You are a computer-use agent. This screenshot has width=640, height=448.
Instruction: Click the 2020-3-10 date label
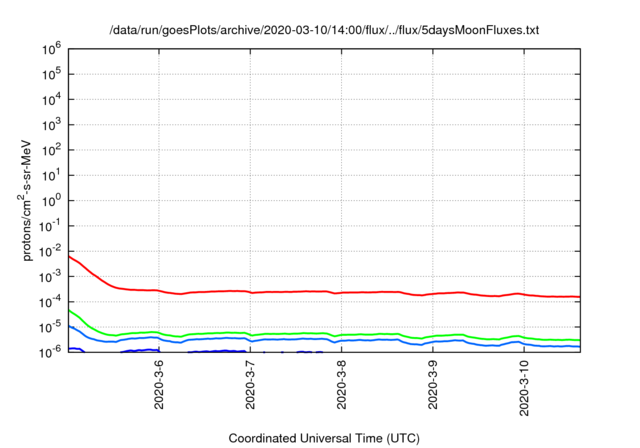[524, 388]
